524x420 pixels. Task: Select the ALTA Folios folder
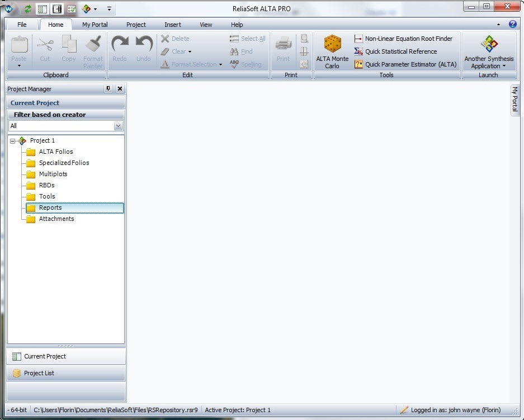(56, 152)
